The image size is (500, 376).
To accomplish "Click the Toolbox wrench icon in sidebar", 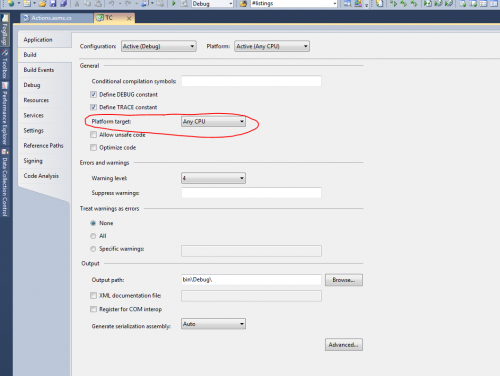I will click(4, 53).
